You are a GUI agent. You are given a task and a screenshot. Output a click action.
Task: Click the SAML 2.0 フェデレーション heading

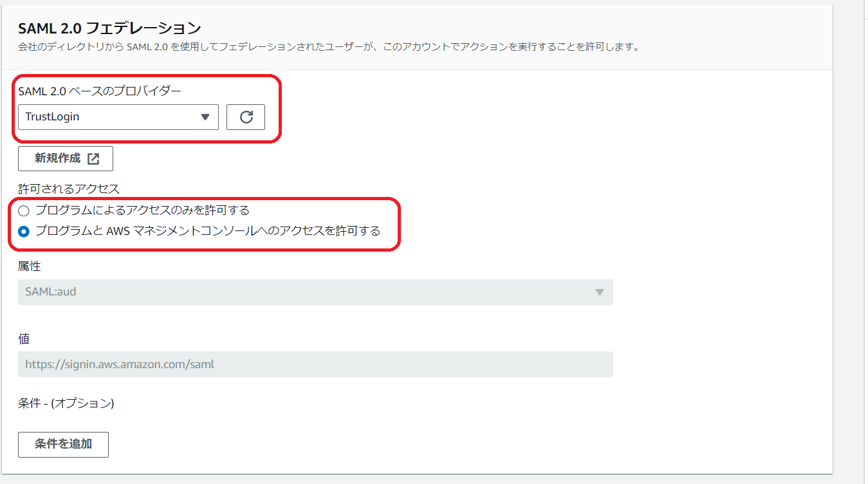(x=110, y=28)
